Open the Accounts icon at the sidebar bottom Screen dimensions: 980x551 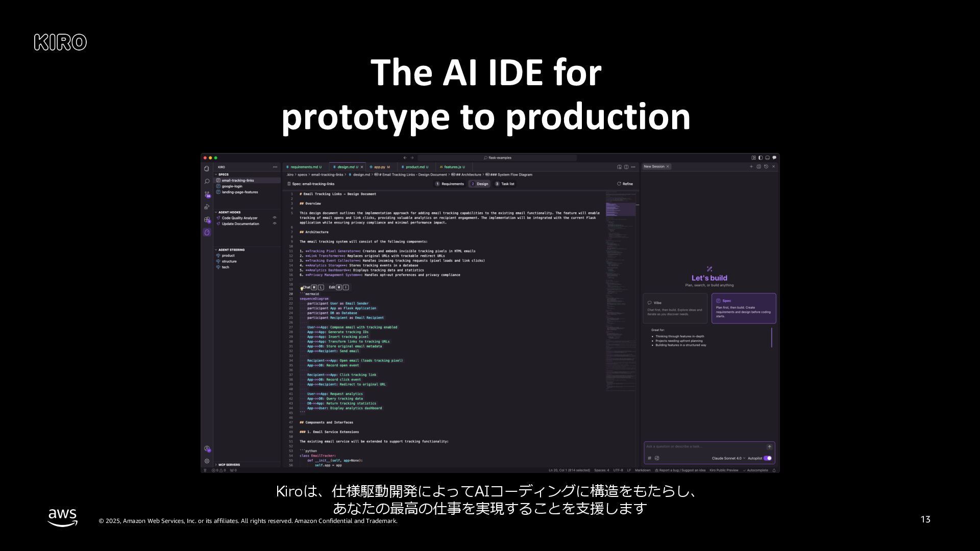click(207, 449)
